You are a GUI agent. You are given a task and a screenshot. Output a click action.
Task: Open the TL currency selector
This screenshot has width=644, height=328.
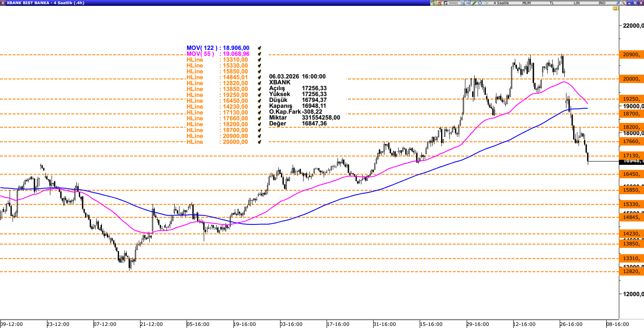[x=552, y=3]
